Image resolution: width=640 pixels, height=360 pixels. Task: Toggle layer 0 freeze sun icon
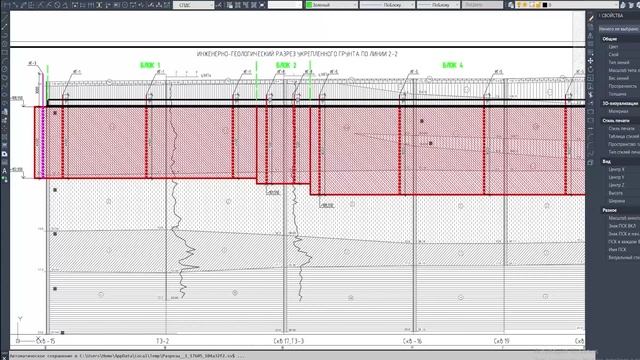point(525,5)
